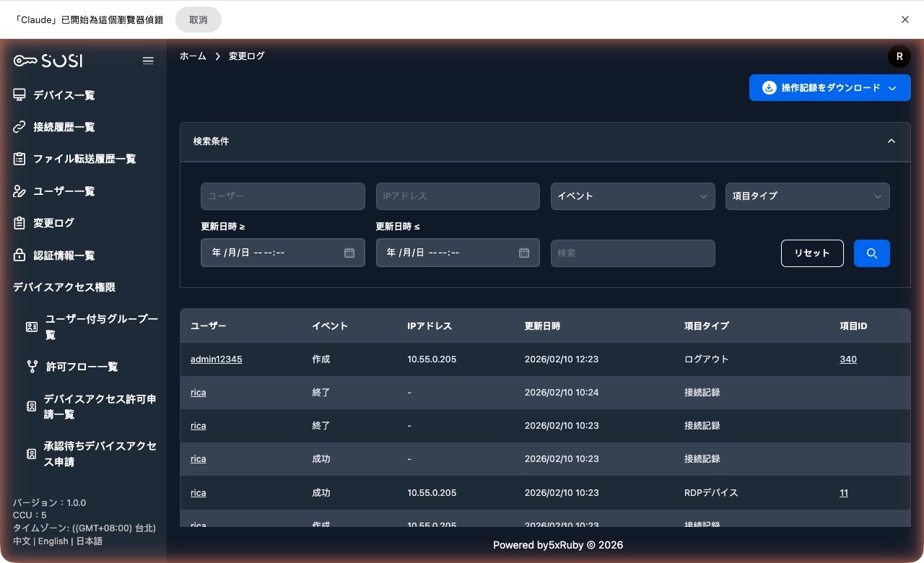
Task: Click the ユーザー search input field
Action: pyautogui.click(x=282, y=196)
